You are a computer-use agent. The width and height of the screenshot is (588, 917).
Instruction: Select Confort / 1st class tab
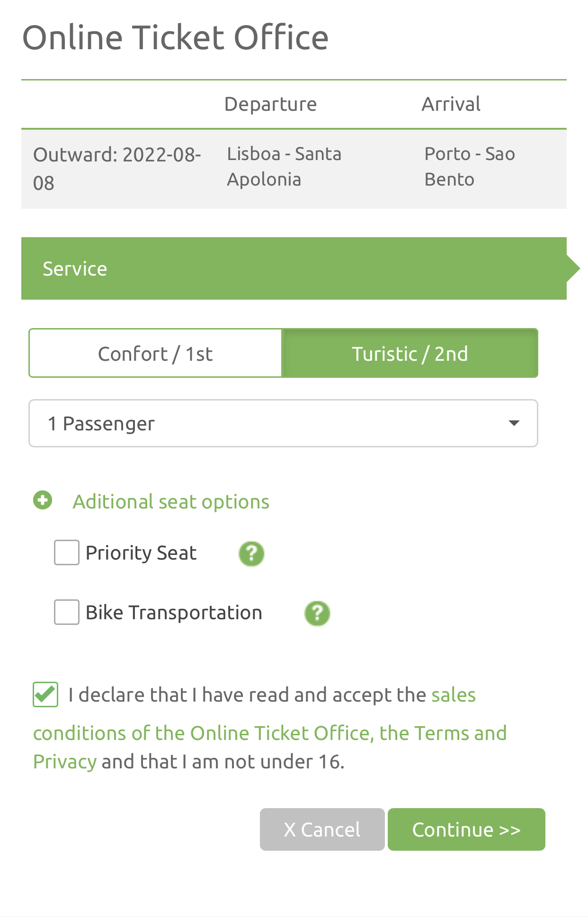[x=155, y=354]
